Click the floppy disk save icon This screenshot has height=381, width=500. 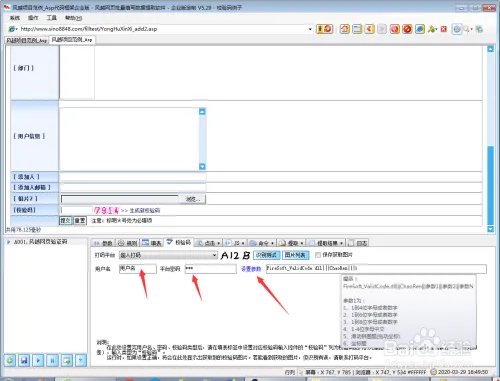tap(24, 360)
